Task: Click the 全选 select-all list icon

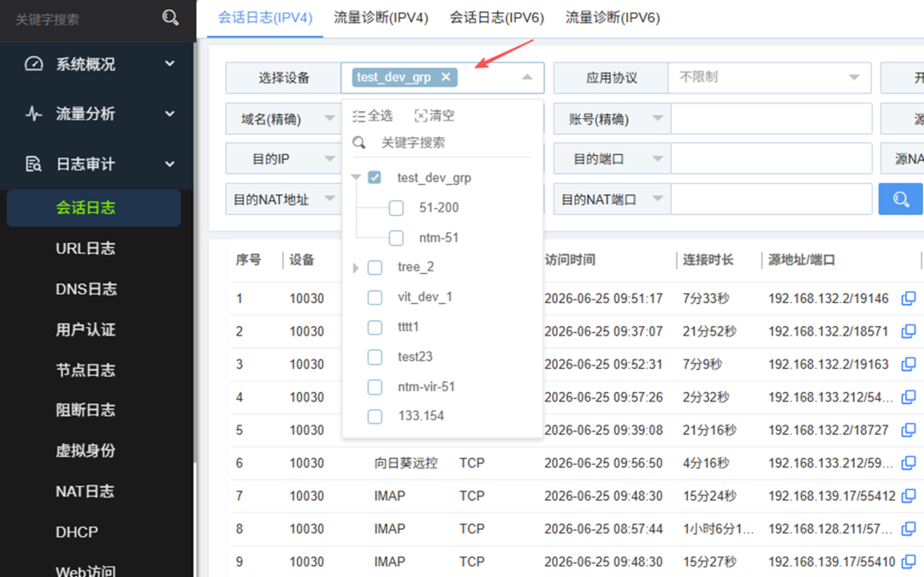Action: click(358, 116)
